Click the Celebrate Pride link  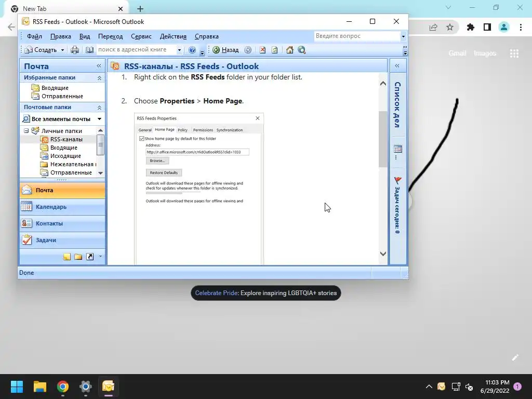coord(217,293)
